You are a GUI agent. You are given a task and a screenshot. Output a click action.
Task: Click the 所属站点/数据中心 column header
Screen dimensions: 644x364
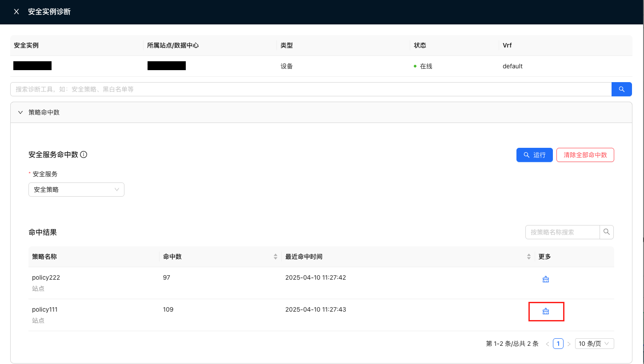tap(173, 45)
